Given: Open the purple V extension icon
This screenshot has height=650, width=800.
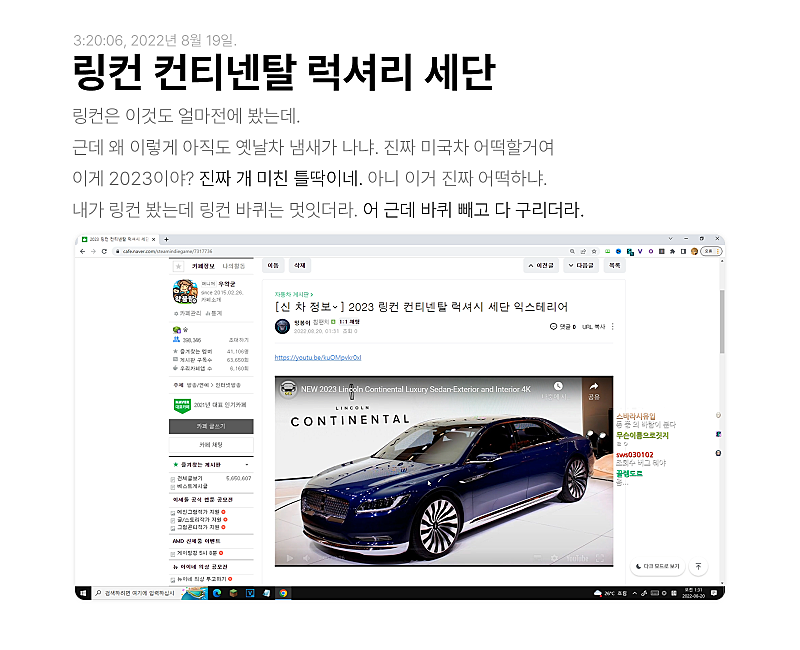Looking at the screenshot, I should 640,251.
